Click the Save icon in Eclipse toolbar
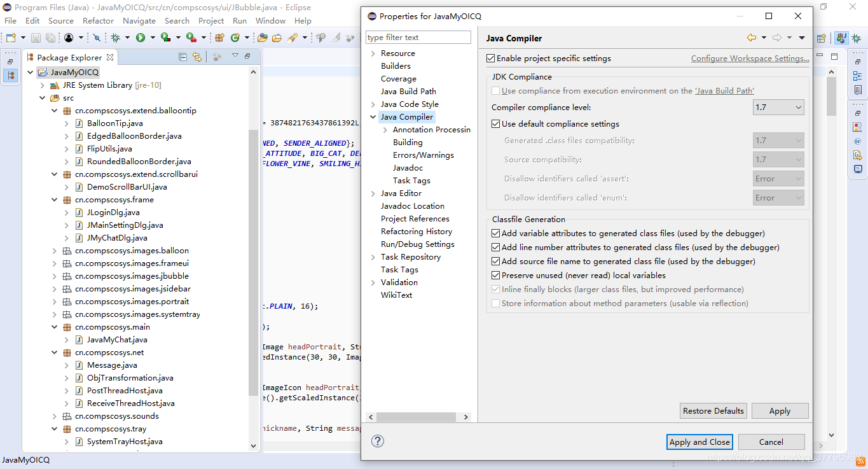Screen dimensions: 868x469 [x=36, y=38]
